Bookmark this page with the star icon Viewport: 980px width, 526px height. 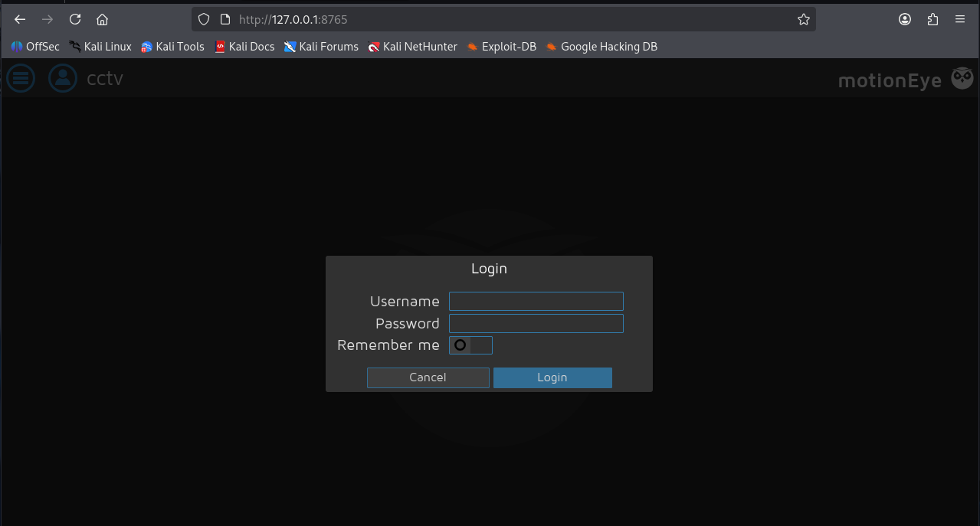(803, 19)
